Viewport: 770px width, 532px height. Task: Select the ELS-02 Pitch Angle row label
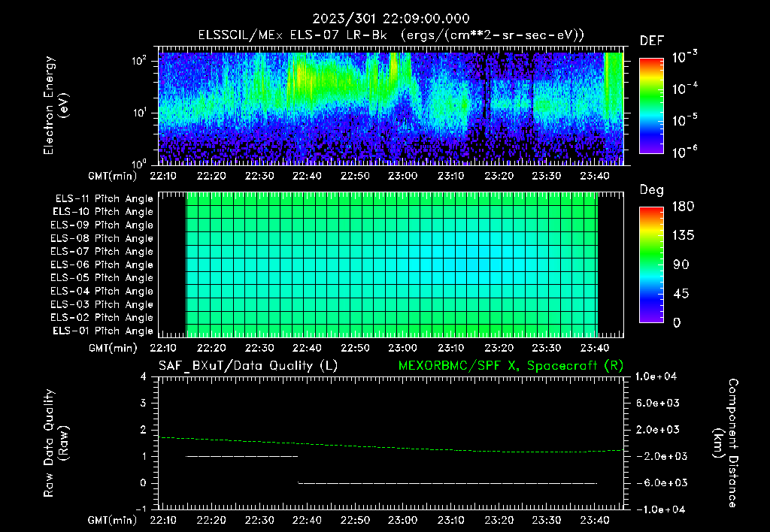102,318
